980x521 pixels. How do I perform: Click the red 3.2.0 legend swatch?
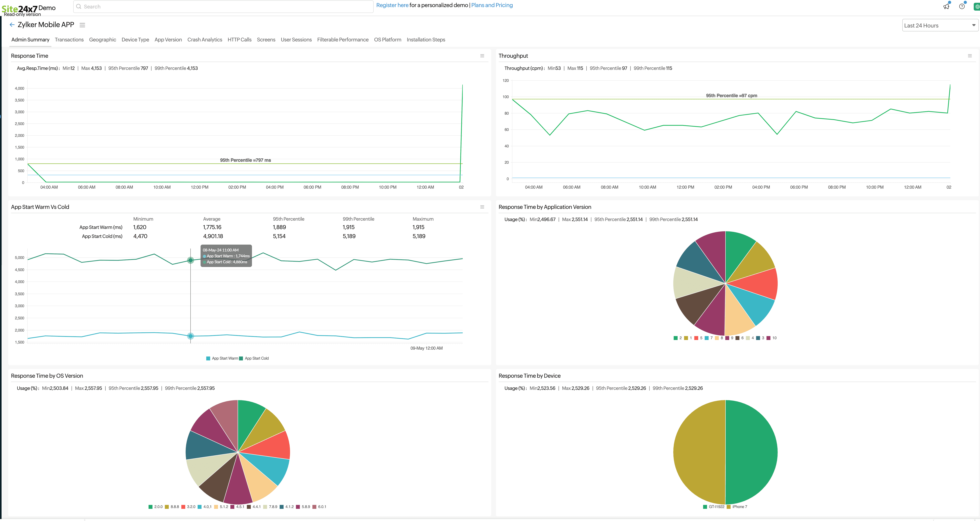(x=183, y=506)
